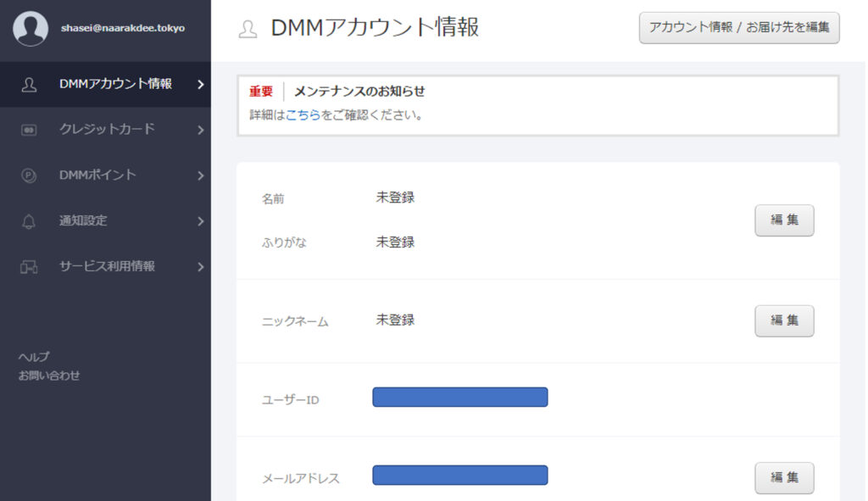Expand the DMMアカウント情報 chevron arrow
Image resolution: width=868 pixels, height=501 pixels.
tap(201, 85)
